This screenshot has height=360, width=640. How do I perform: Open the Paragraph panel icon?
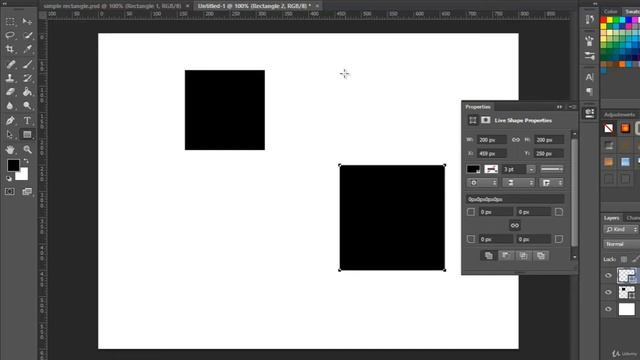(x=589, y=91)
